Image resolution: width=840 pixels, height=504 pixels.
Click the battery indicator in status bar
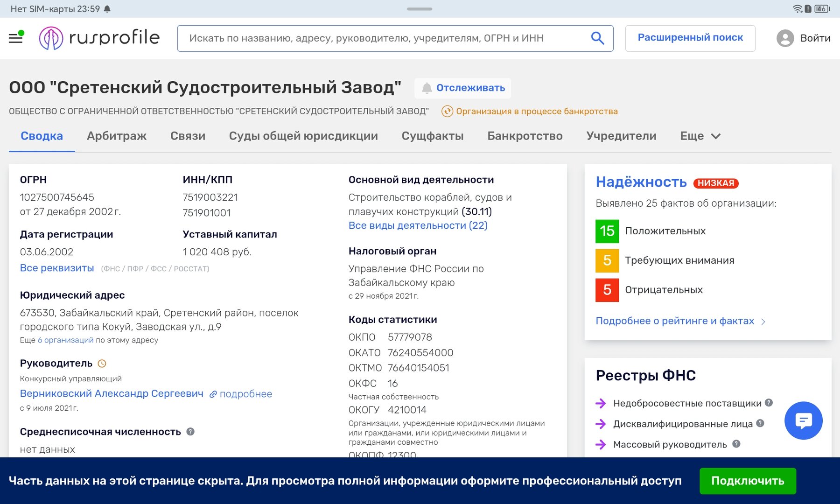(822, 9)
